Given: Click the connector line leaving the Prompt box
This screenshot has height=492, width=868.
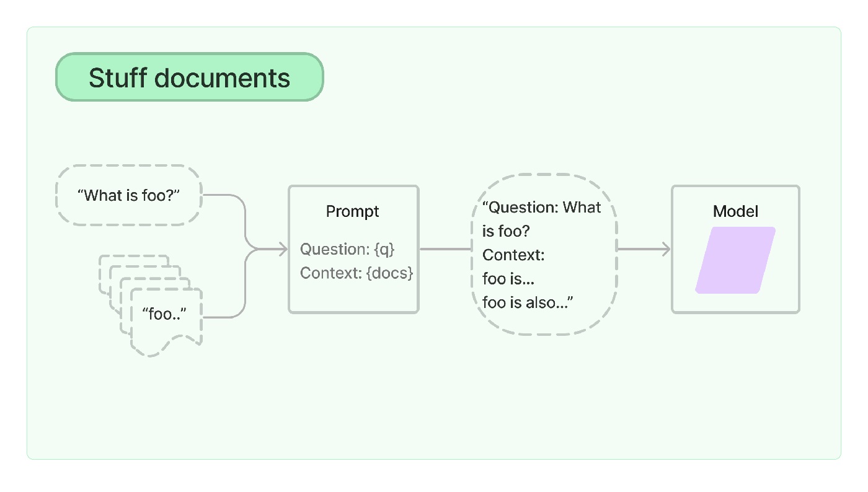Looking at the screenshot, I should pyautogui.click(x=445, y=250).
